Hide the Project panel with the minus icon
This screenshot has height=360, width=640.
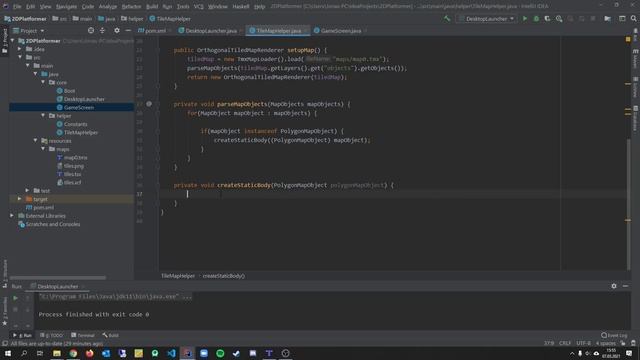[128, 31]
